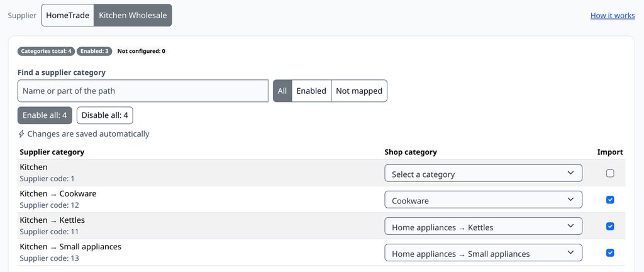Click the Enable all: 4 button
Image resolution: width=644 pixels, height=272 pixels.
45,115
